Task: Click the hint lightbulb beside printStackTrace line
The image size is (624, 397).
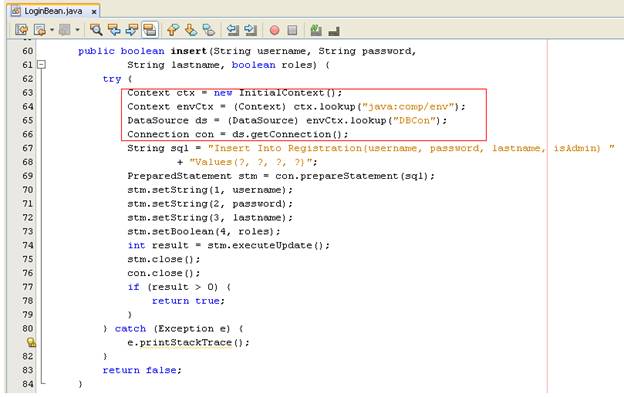Action: [31, 342]
